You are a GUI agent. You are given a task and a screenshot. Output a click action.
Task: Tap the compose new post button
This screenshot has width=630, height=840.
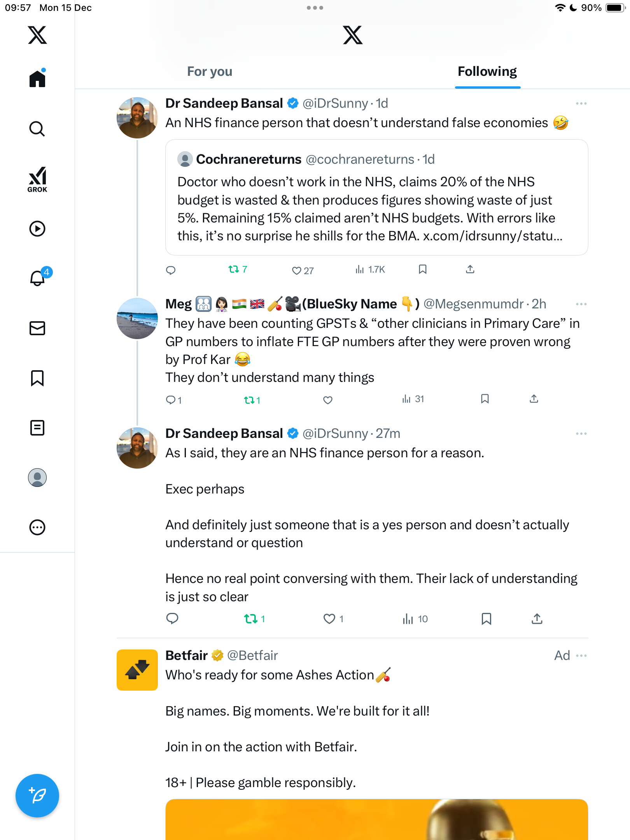(37, 796)
